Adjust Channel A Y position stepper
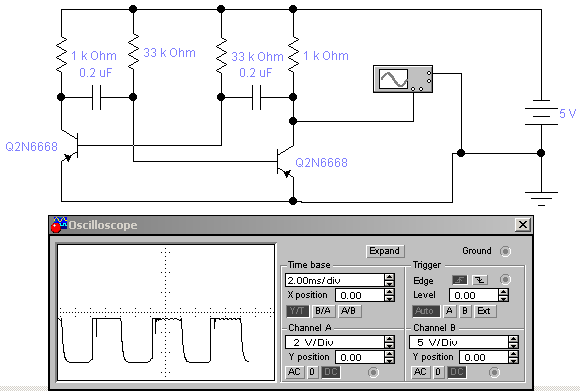 tap(389, 357)
